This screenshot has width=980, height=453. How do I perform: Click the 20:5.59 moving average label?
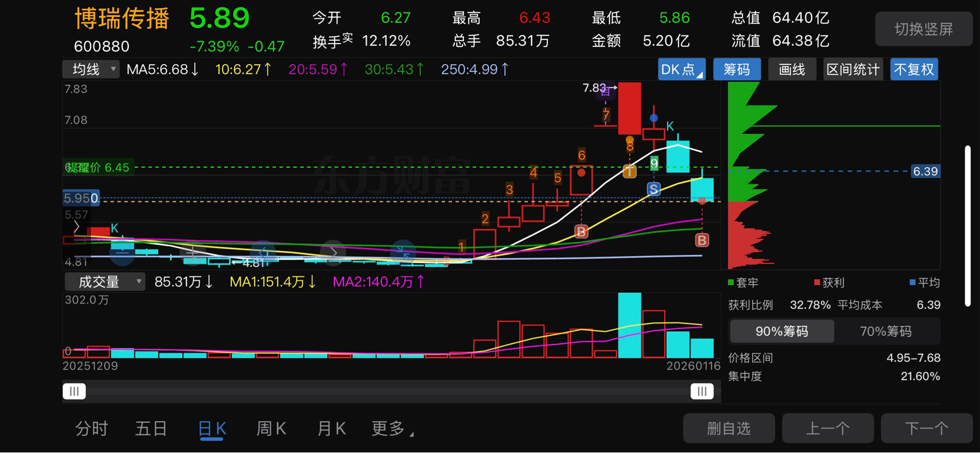318,70
